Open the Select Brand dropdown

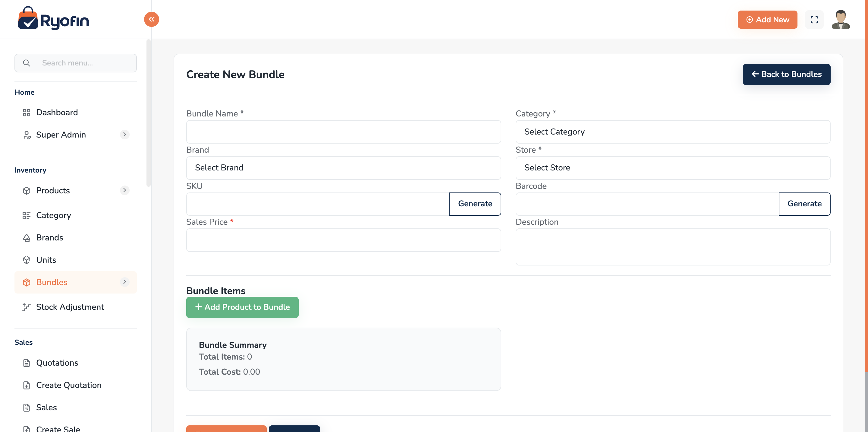[x=343, y=168]
